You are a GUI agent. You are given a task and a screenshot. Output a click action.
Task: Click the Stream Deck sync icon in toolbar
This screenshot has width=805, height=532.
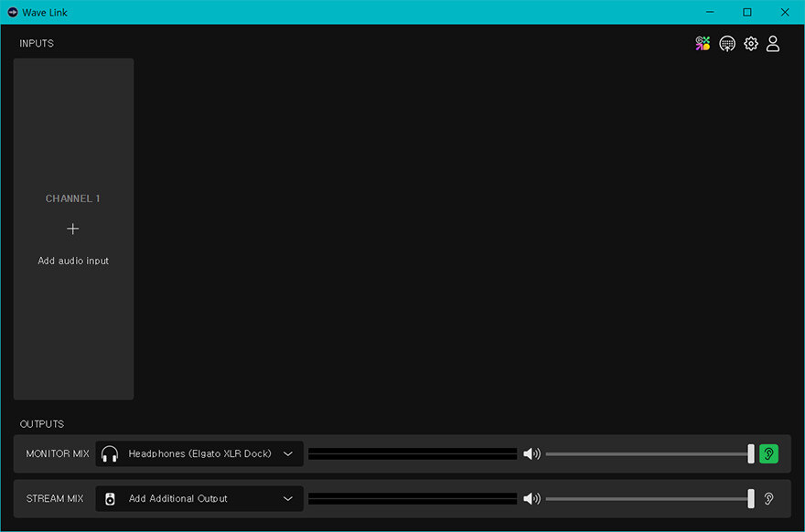point(726,43)
